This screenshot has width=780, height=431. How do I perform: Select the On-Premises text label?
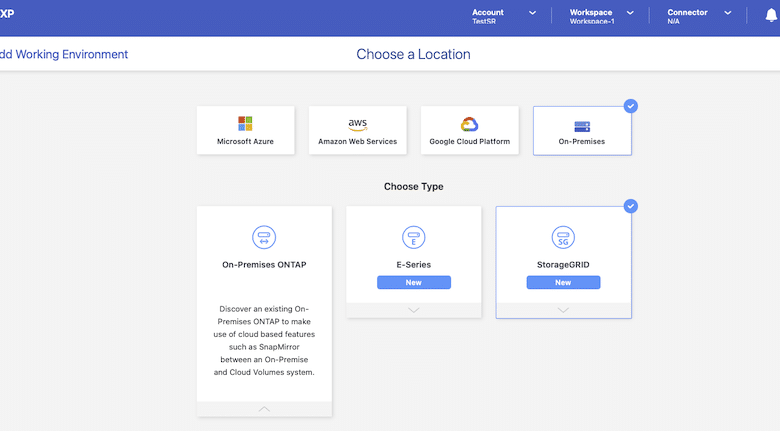pos(582,141)
